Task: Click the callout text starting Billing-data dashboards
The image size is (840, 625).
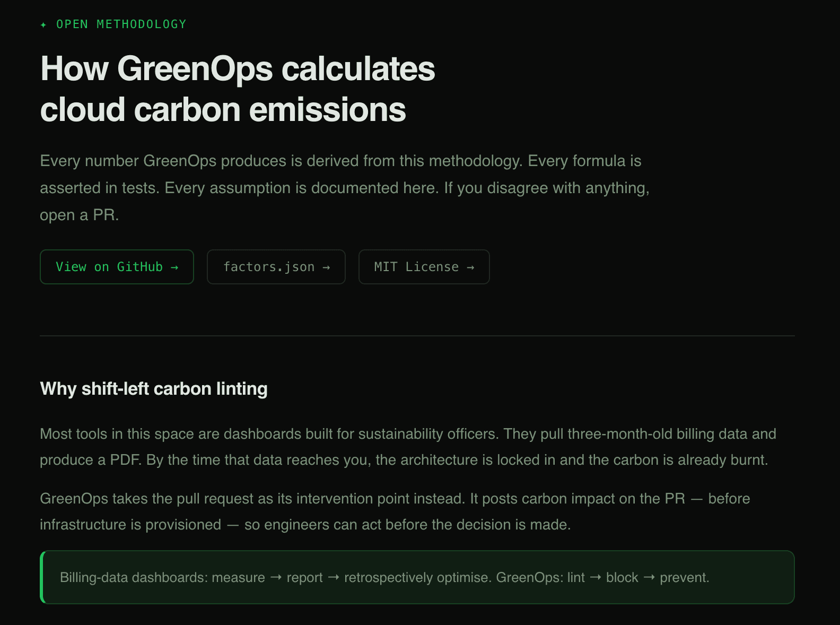Action: click(384, 577)
